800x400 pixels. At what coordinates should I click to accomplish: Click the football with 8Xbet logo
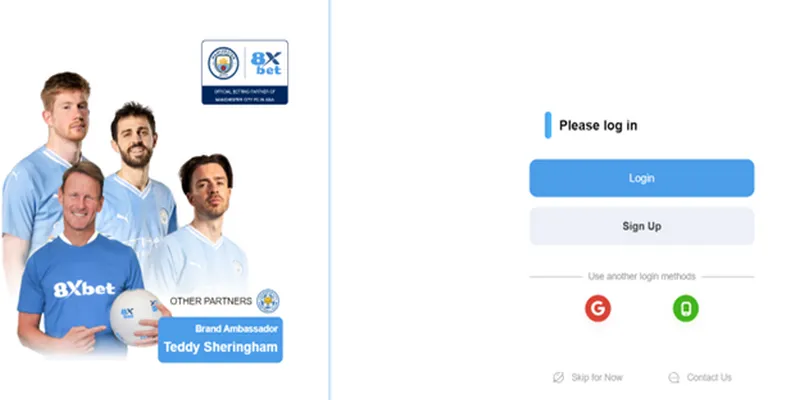click(x=133, y=314)
